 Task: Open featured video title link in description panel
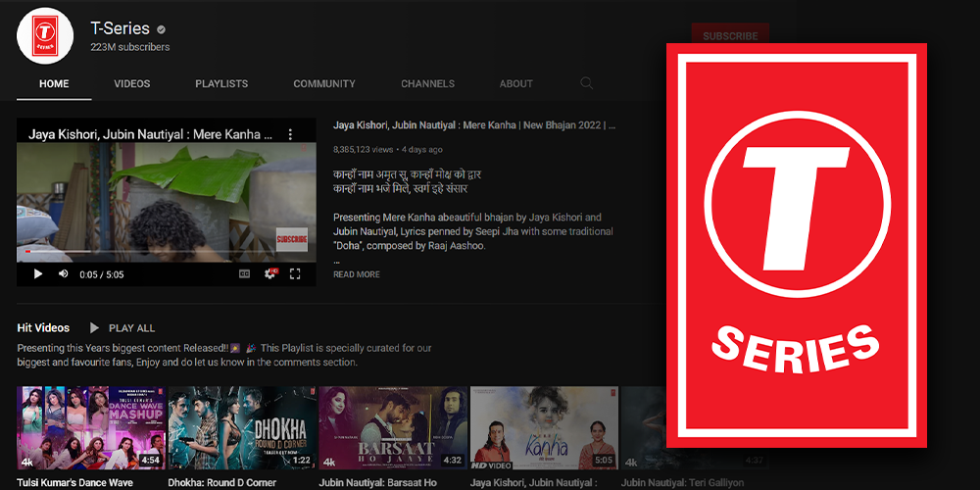(474, 125)
